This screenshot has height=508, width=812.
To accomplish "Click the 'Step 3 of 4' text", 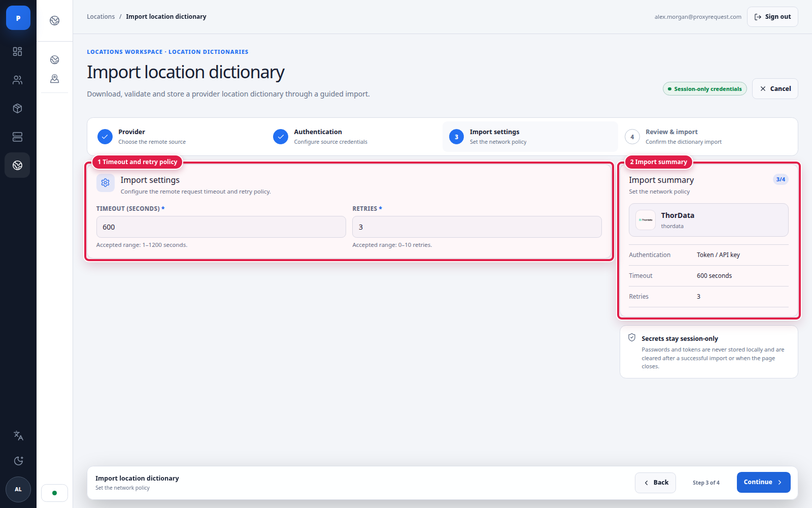I will (706, 483).
